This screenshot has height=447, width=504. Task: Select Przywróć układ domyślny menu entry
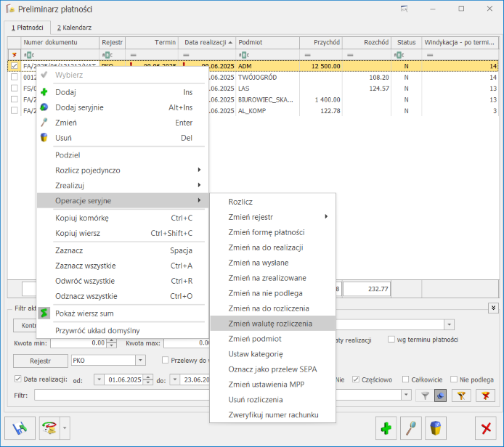[123, 330]
